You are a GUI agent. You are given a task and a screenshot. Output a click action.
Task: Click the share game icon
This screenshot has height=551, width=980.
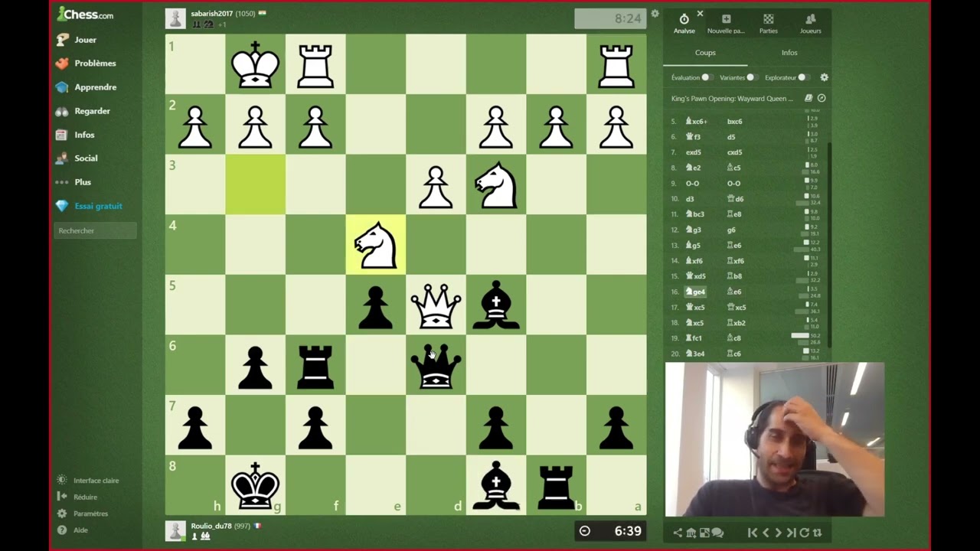point(678,533)
